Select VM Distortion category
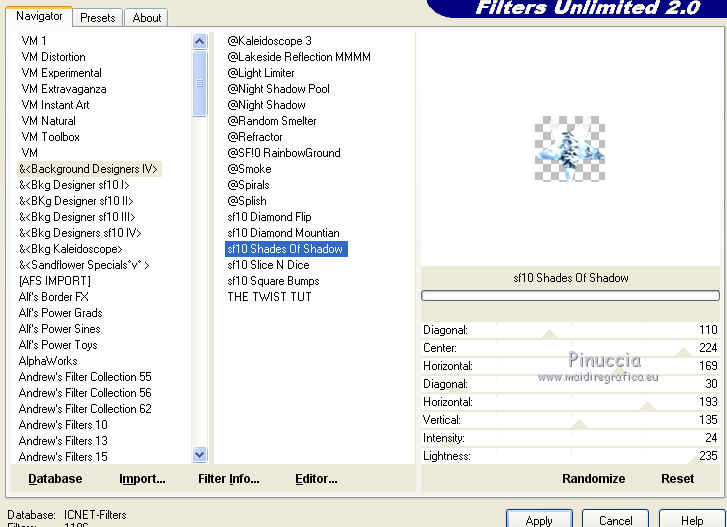This screenshot has width=727, height=527. click(x=53, y=57)
